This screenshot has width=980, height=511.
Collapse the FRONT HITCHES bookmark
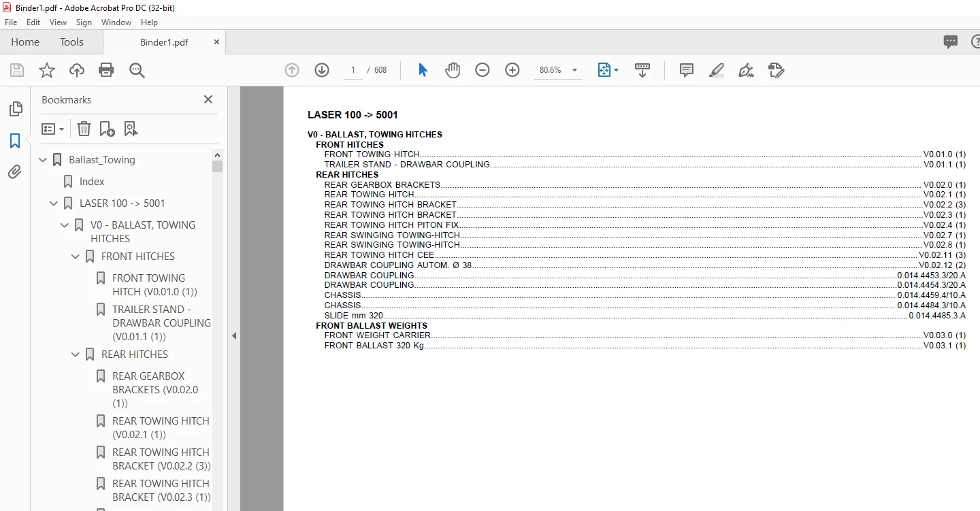[76, 257]
